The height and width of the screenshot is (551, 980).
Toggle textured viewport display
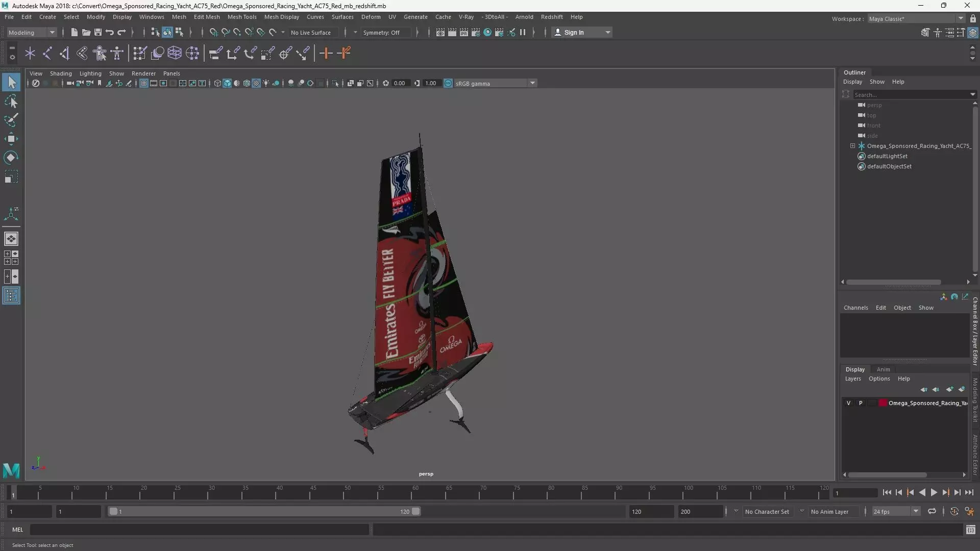pos(256,83)
